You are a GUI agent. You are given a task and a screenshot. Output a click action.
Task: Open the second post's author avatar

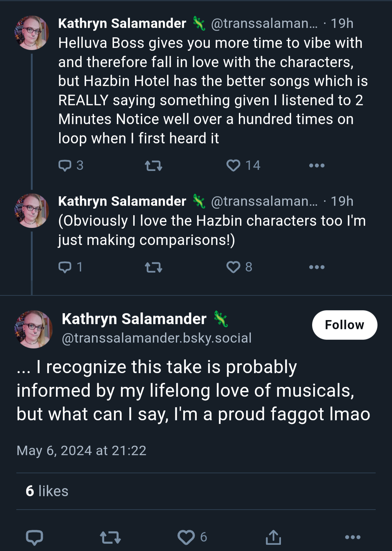click(32, 211)
